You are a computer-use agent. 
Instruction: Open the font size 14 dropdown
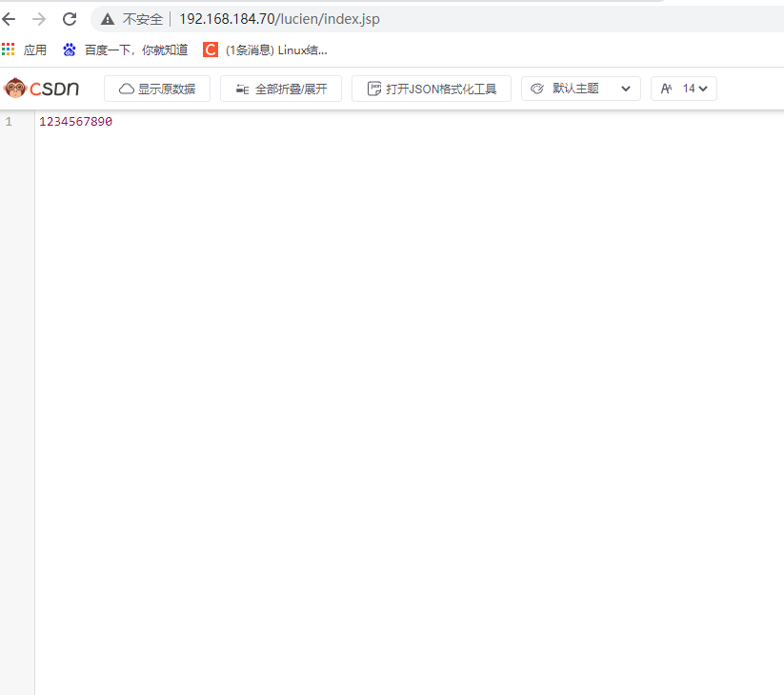click(x=684, y=89)
